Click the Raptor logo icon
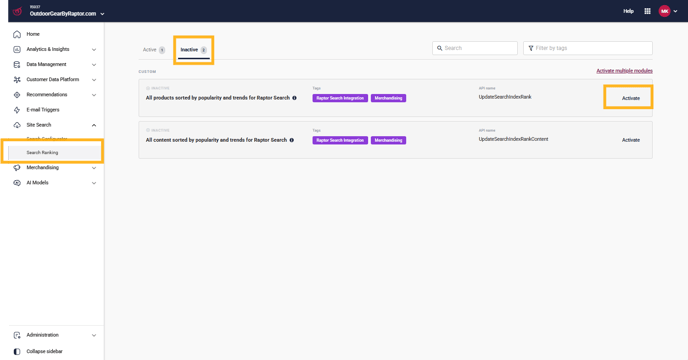Screen dimensions: 688x360 click(x=17, y=11)
